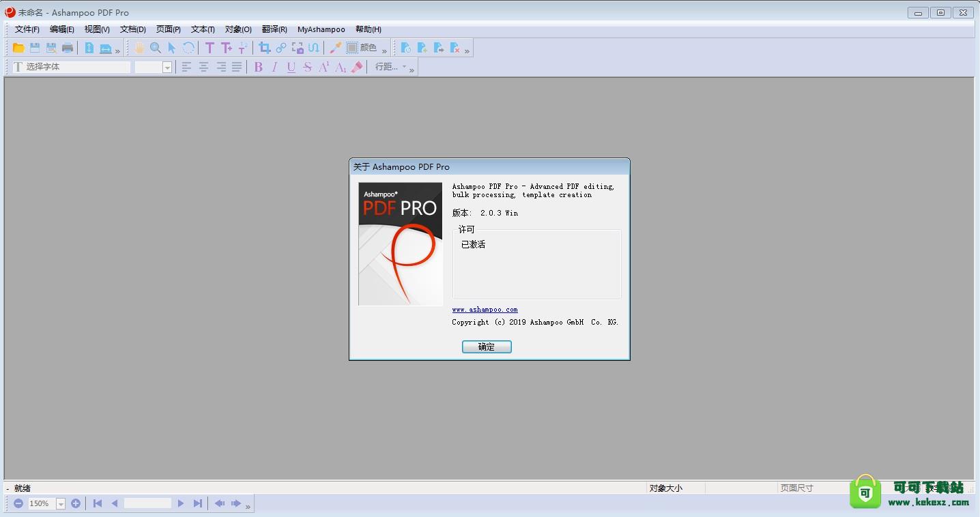Open the font size dropdown
This screenshot has height=517, width=980.
pyautogui.click(x=167, y=66)
